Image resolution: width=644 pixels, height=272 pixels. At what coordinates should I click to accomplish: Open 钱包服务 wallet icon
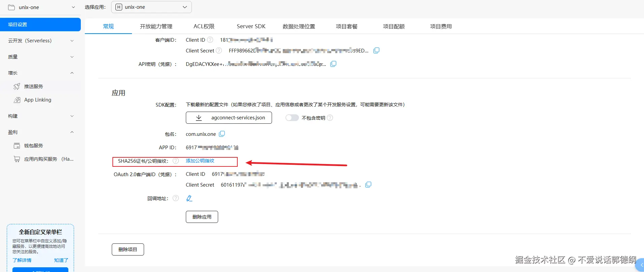click(x=17, y=146)
